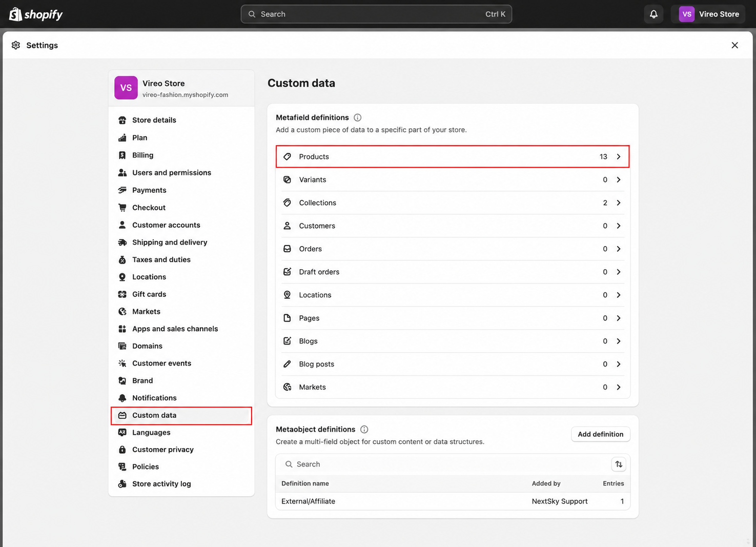Open Apps and sales channels settings

(181, 329)
